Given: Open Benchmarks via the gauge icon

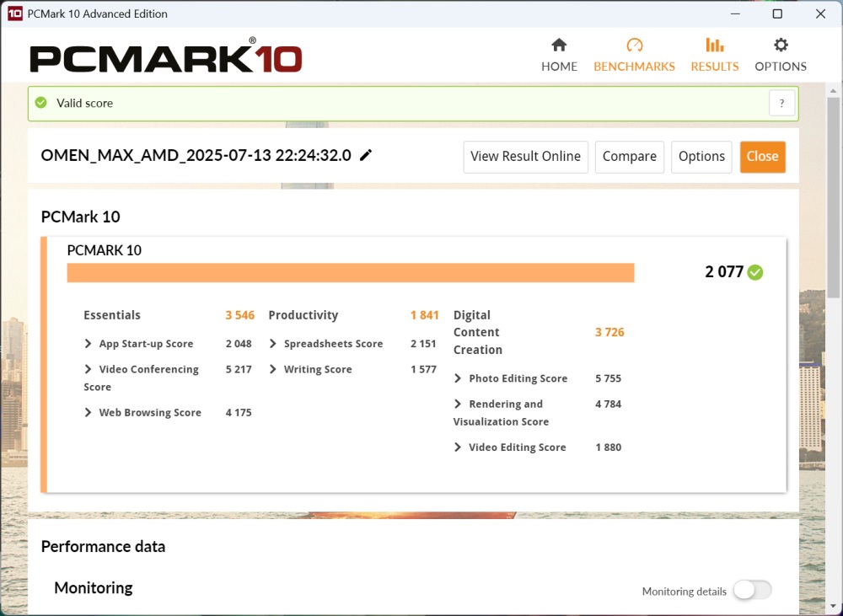Looking at the screenshot, I should point(635,46).
